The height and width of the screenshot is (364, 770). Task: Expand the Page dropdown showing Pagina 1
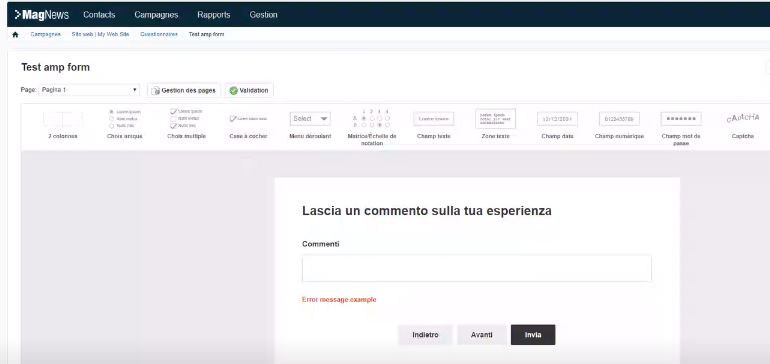(x=89, y=90)
